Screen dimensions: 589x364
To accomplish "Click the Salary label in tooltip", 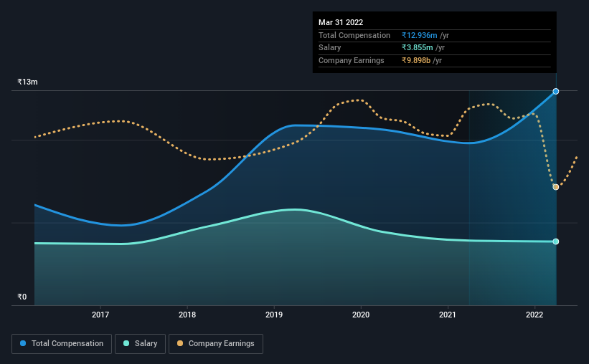I will (x=329, y=48).
